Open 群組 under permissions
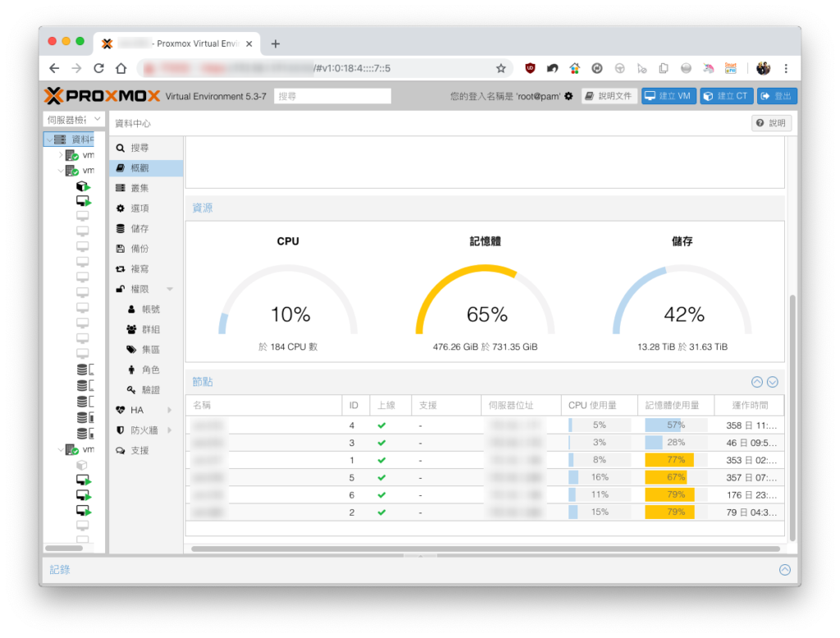This screenshot has width=840, height=638. click(x=146, y=330)
